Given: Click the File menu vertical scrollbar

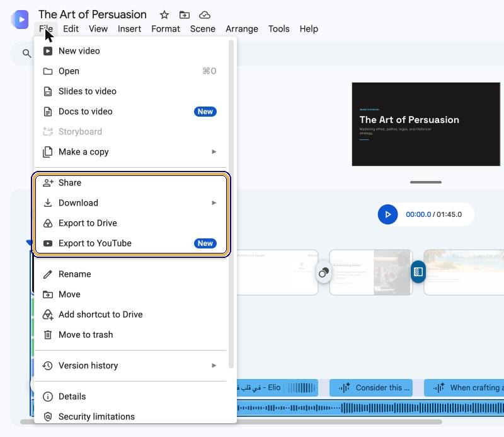Looking at the screenshot, I should pyautogui.click(x=231, y=204).
